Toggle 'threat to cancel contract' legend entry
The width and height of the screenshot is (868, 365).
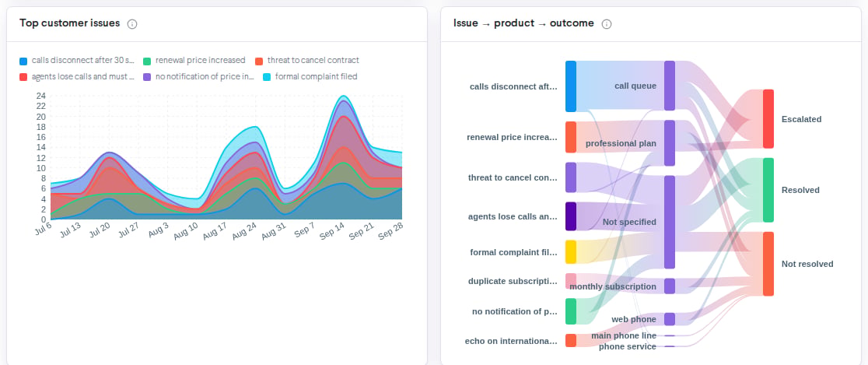coord(306,61)
